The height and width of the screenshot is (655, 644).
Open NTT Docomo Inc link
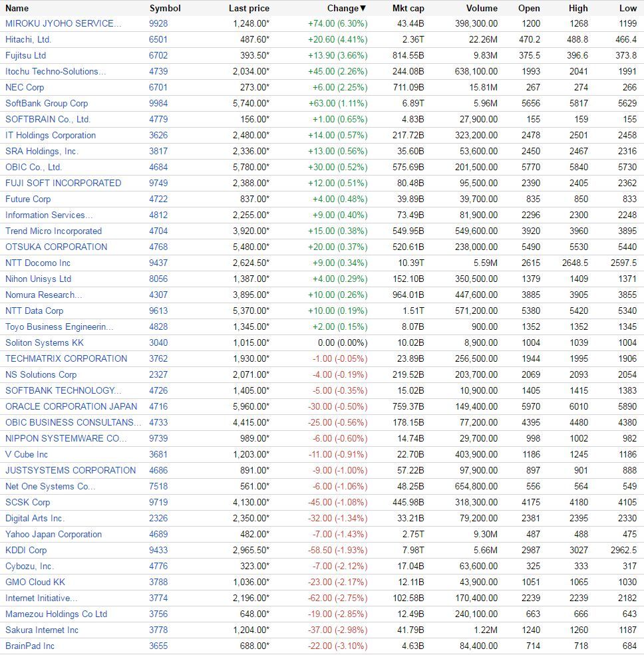point(38,263)
